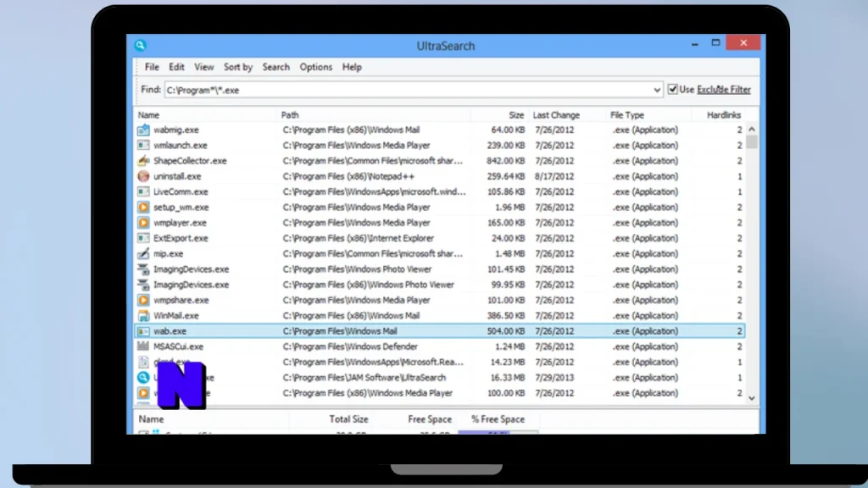The width and height of the screenshot is (868, 488).
Task: Open the File menu
Action: 152,67
